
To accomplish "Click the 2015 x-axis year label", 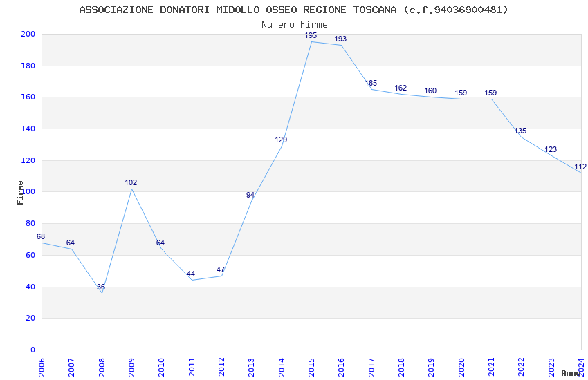I will 311,368.
